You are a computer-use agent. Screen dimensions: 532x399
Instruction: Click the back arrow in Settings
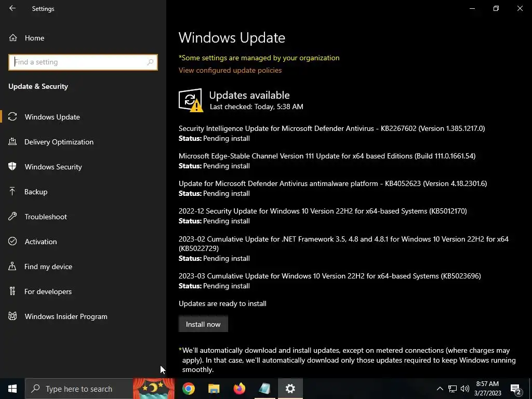12,8
